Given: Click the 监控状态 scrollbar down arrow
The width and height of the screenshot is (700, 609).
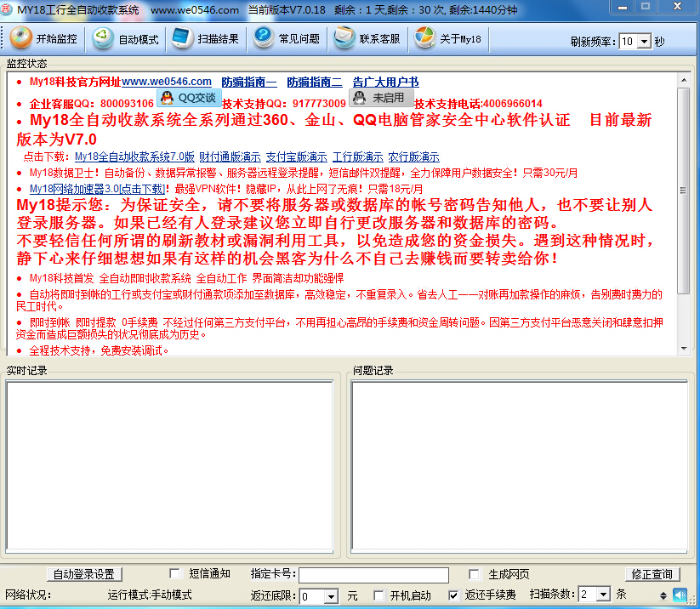Looking at the screenshot, I should [684, 348].
